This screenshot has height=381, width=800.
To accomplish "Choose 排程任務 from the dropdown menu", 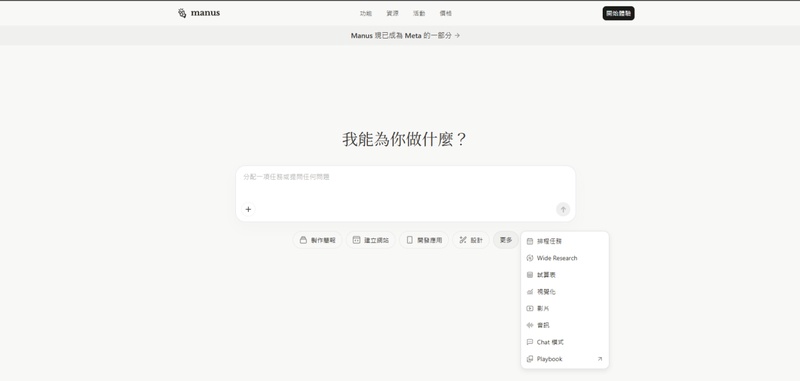I will coord(565,241).
